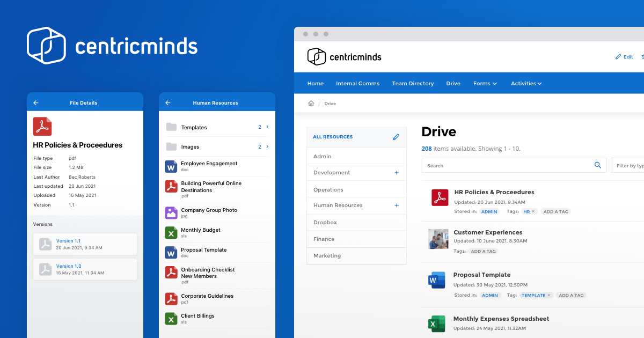This screenshot has height=338, width=644.
Task: Open the Version 1.0 link in Versions
Action: tap(69, 266)
